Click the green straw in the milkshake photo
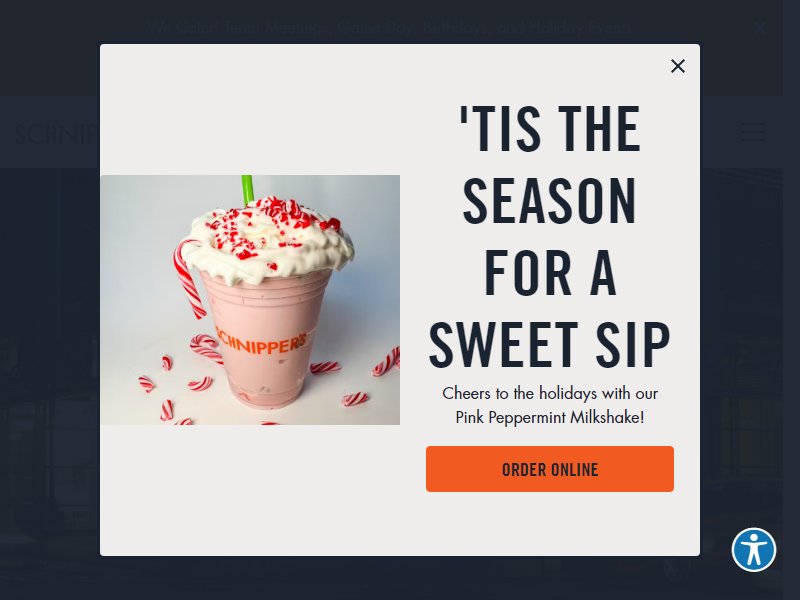The height and width of the screenshot is (600, 800). pos(246,189)
